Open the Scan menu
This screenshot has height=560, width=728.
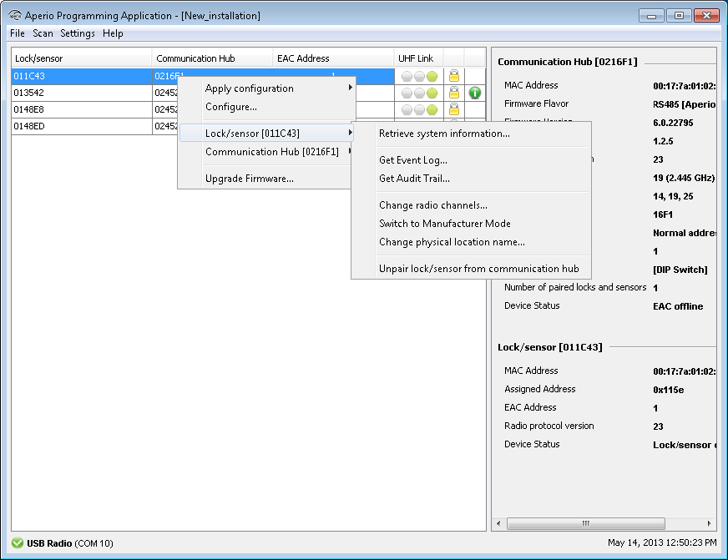tap(43, 33)
